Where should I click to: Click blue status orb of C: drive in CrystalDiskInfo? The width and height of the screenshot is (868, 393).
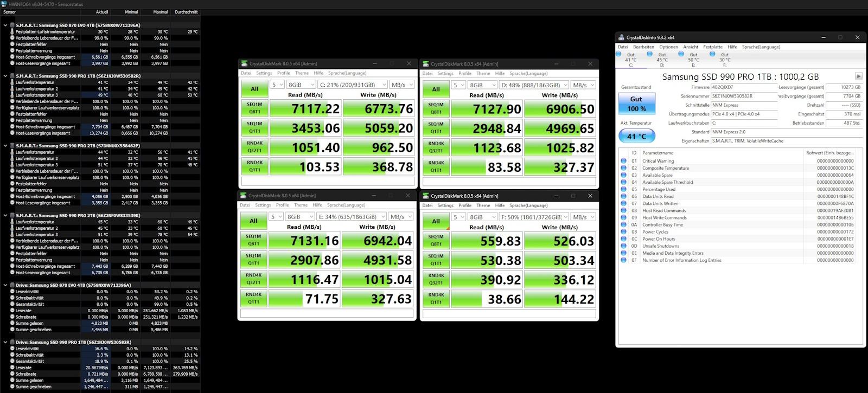click(618, 54)
